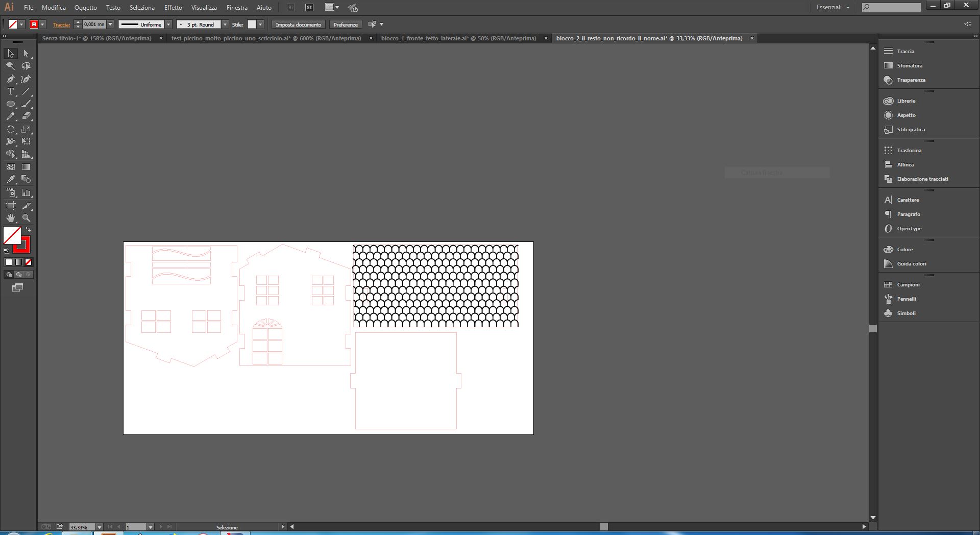This screenshot has width=980, height=535.
Task: Select the Blend tool
Action: (26, 180)
